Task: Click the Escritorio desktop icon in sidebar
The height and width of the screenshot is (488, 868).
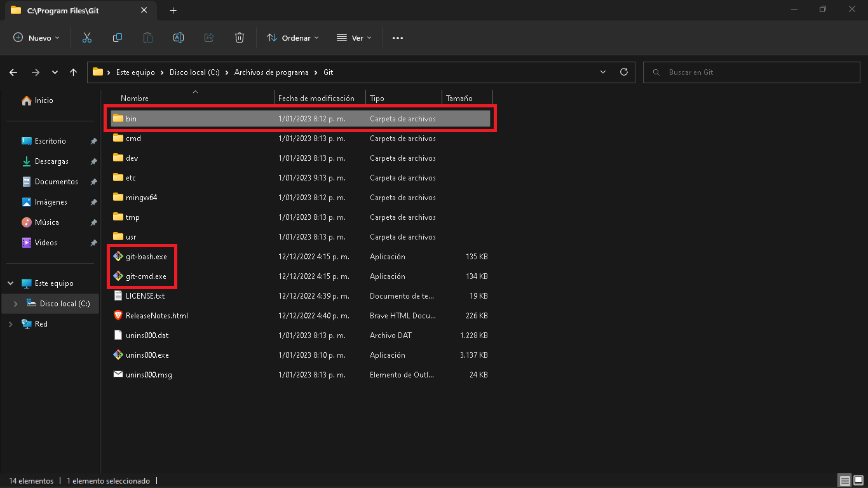Action: pos(27,141)
